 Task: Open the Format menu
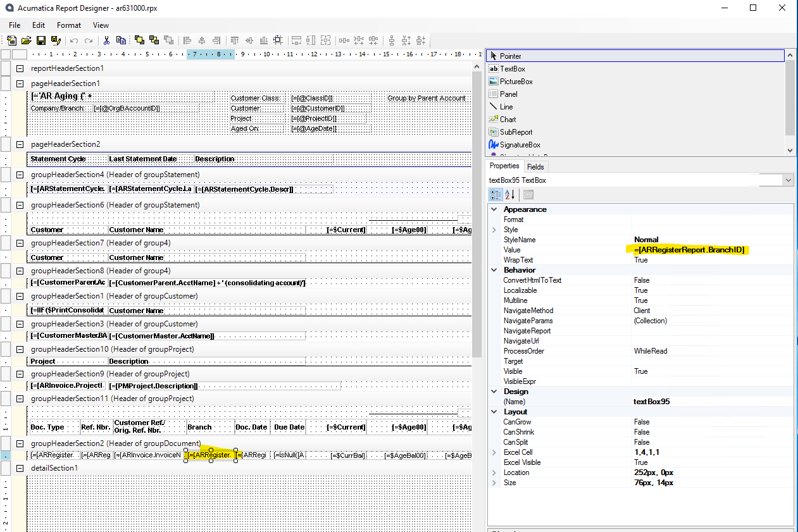[68, 25]
